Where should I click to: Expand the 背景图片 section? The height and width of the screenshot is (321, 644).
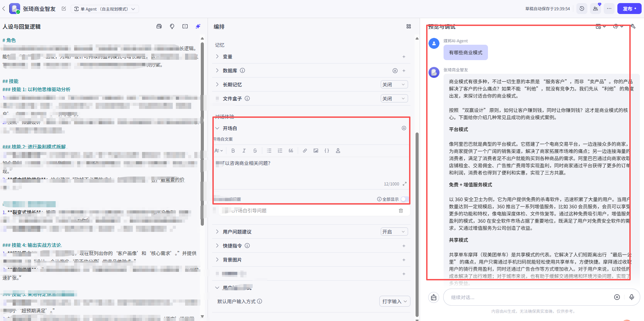pos(217,260)
